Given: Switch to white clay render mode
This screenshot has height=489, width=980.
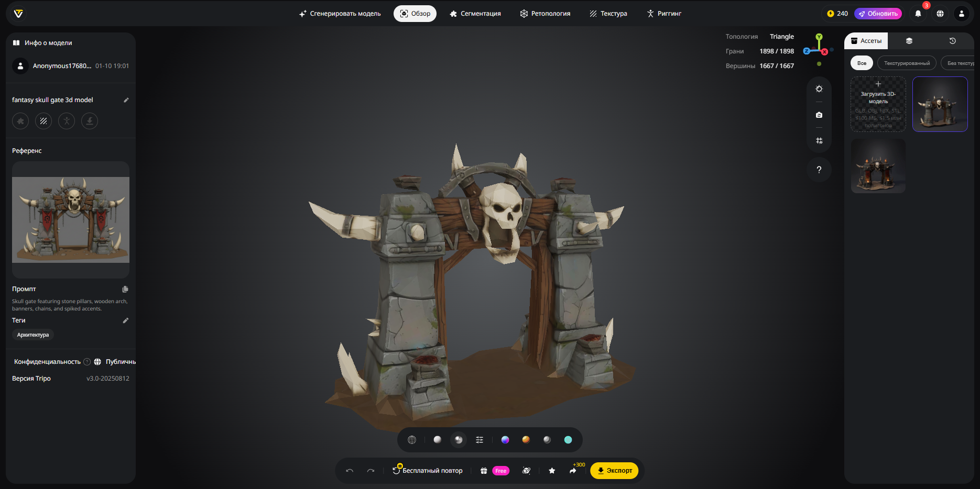Looking at the screenshot, I should 438,440.
